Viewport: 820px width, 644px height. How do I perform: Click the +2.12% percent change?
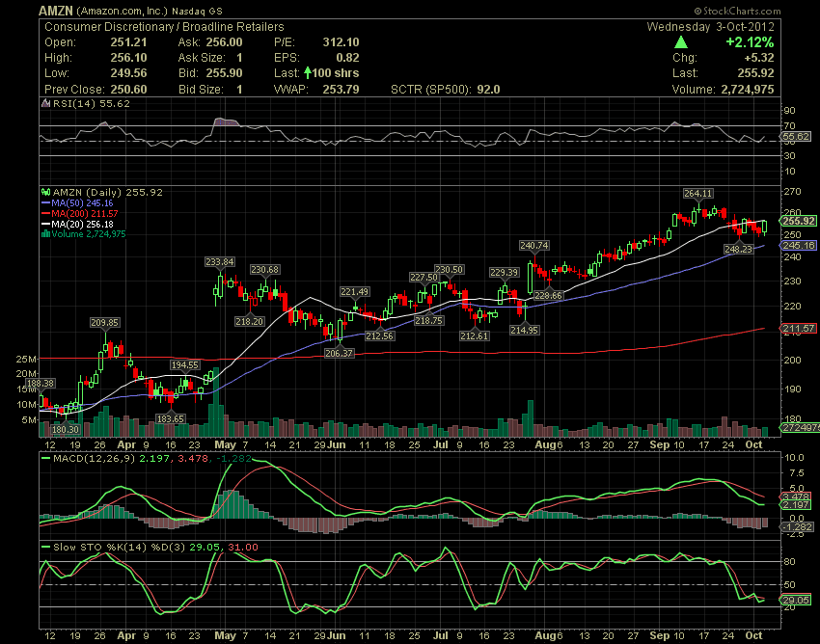tap(750, 41)
